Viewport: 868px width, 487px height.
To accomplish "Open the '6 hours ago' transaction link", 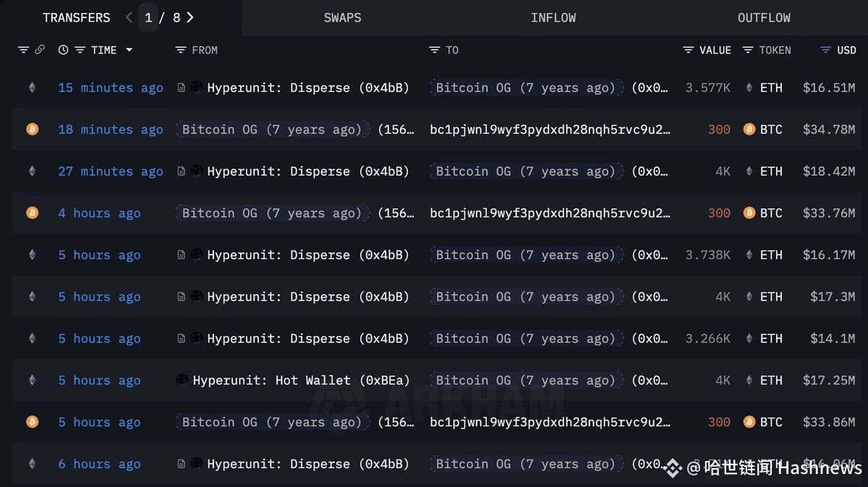I will (99, 464).
